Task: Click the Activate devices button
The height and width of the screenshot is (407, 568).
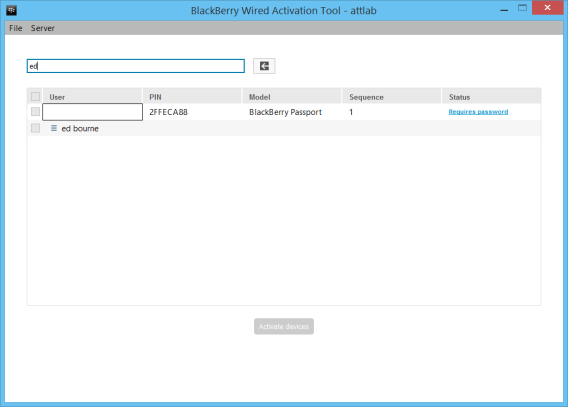Action: coord(284,326)
